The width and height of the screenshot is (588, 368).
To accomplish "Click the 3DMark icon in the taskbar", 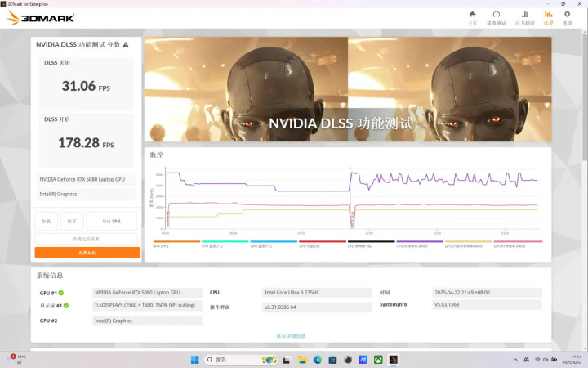I will [394, 360].
